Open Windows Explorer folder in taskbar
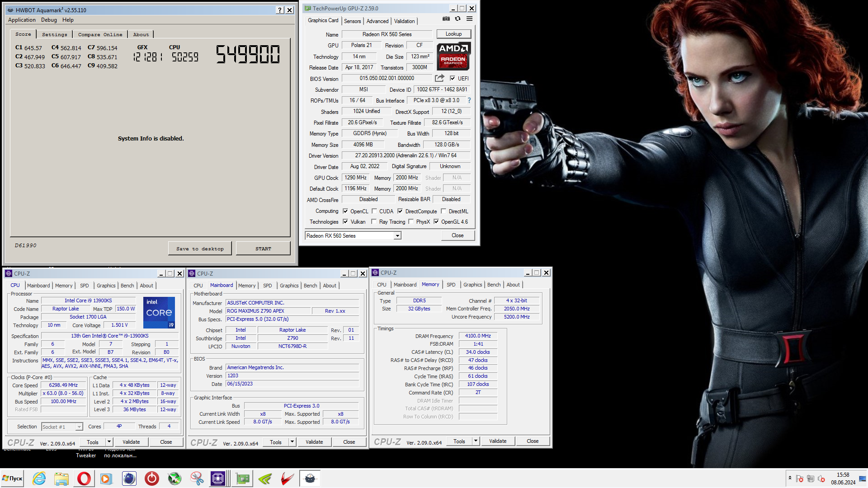Viewport: 868px width, 488px height. tap(61, 479)
